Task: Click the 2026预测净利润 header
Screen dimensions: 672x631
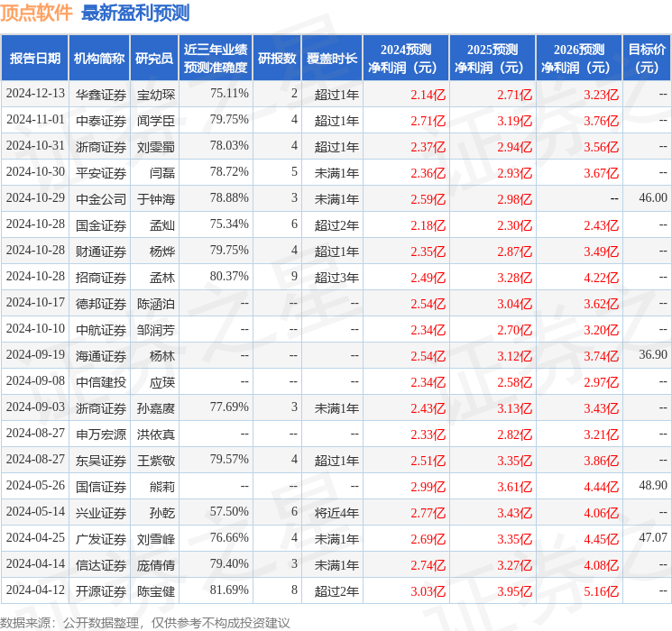Action: tap(578, 59)
